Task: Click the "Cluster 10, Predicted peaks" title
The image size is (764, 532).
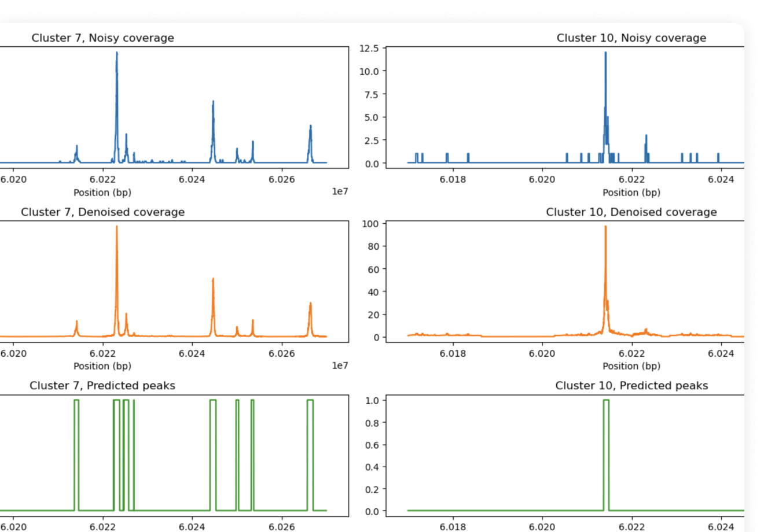Action: click(631, 386)
